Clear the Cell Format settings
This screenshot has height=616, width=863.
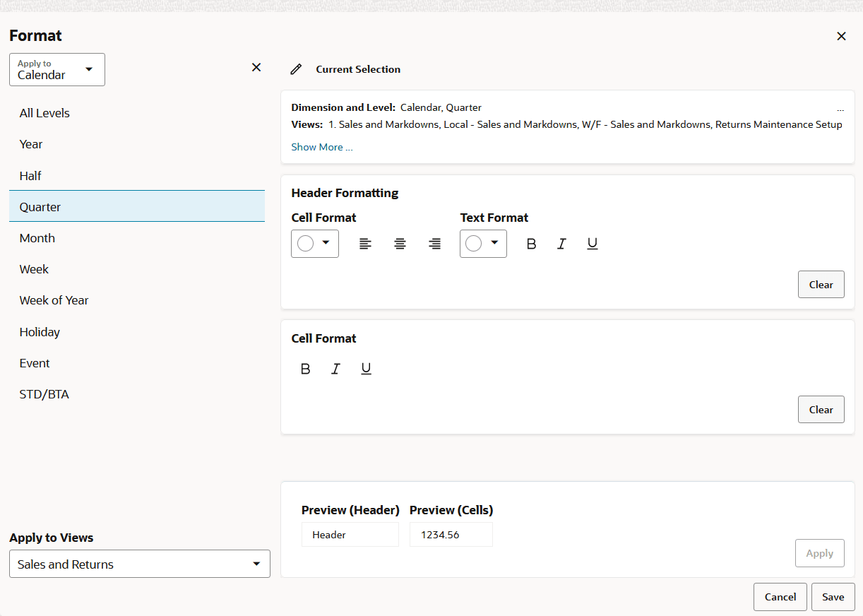coord(821,410)
